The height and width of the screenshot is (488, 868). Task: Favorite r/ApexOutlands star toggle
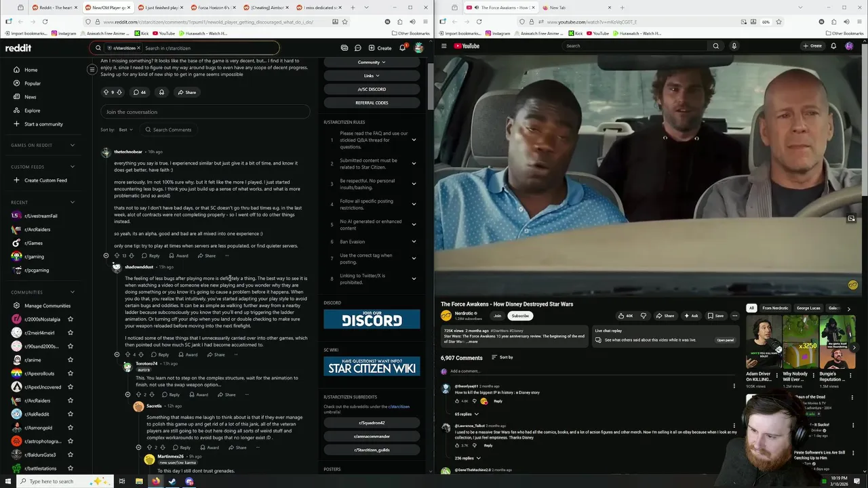71,373
